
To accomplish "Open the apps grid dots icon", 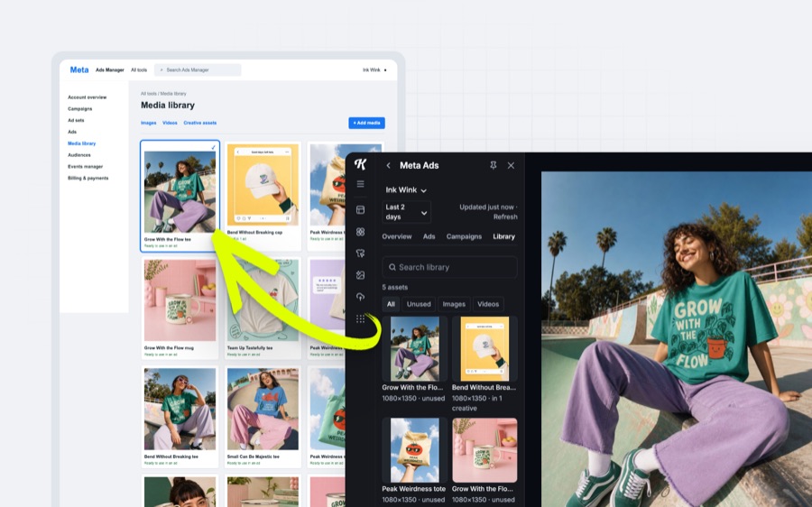I will [x=360, y=319].
